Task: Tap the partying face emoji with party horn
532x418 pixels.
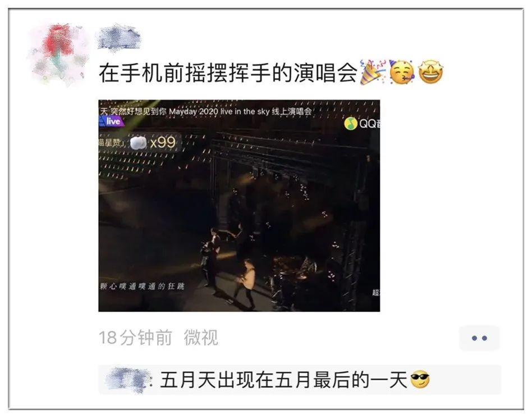Action: [402, 72]
